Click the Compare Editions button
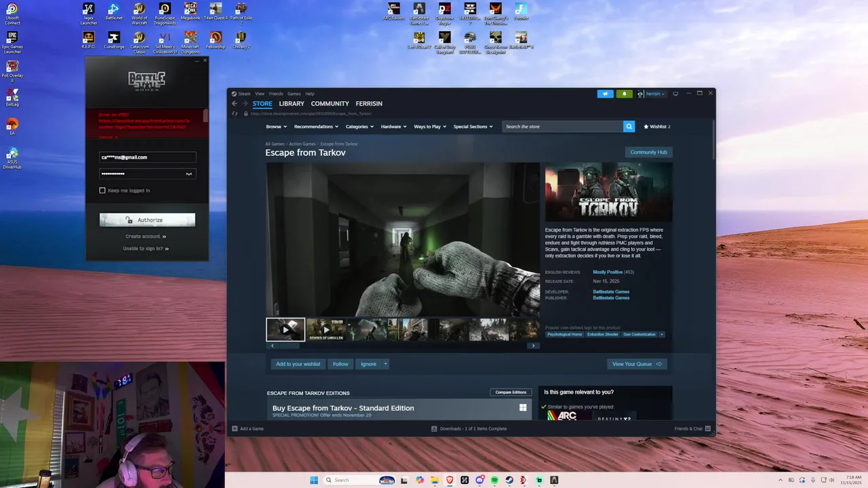The image size is (868, 488). (x=511, y=392)
